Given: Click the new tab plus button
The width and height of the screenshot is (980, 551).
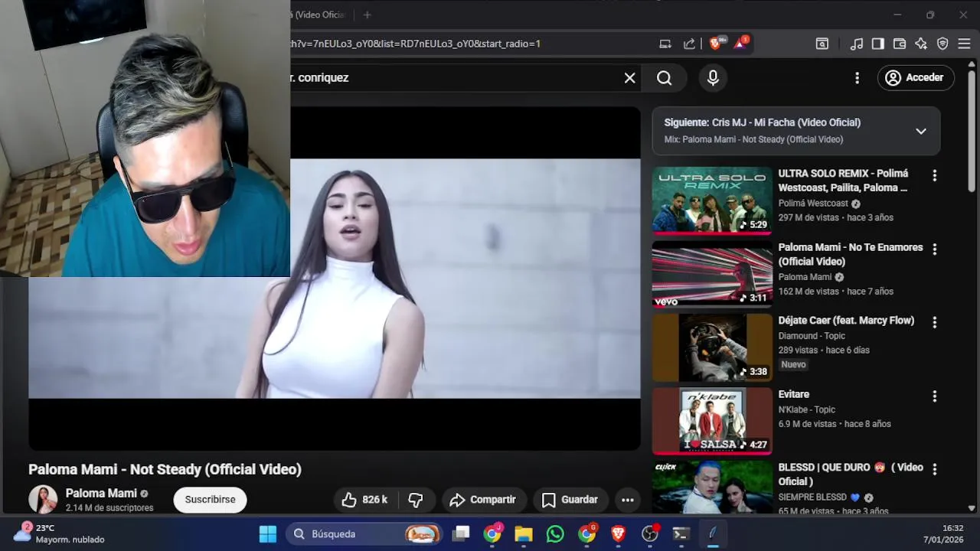Looking at the screenshot, I should 367,15.
